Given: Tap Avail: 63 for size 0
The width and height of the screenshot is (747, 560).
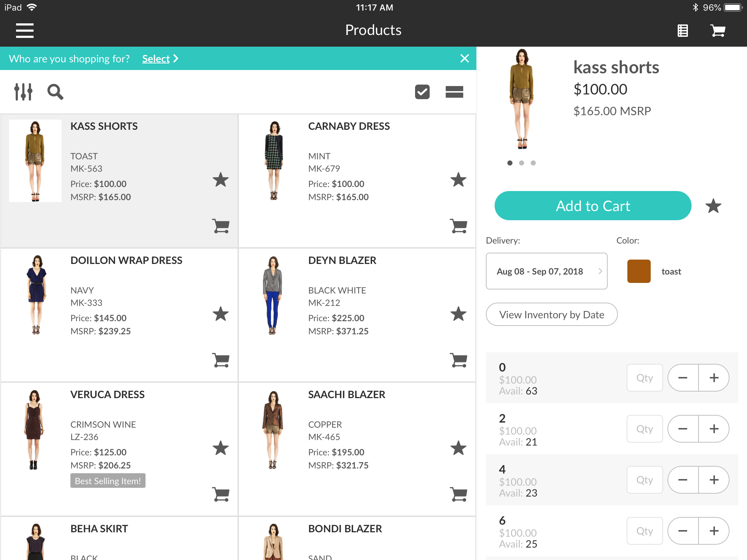Looking at the screenshot, I should coord(518,391).
